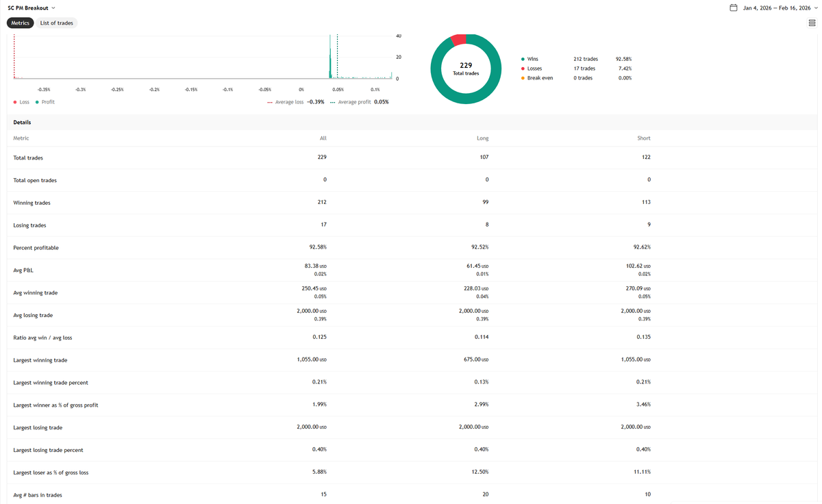Click the Loss legend red dot
Viewport: 822px width, 504px height.
pos(15,102)
